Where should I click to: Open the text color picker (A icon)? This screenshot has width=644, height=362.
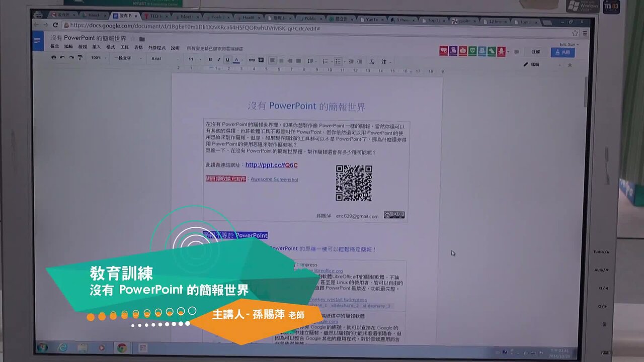pos(236,60)
